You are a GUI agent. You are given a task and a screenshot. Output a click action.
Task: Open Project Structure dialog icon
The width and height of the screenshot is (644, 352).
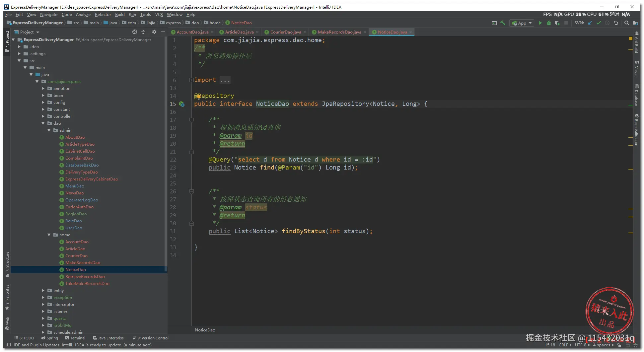(635, 23)
